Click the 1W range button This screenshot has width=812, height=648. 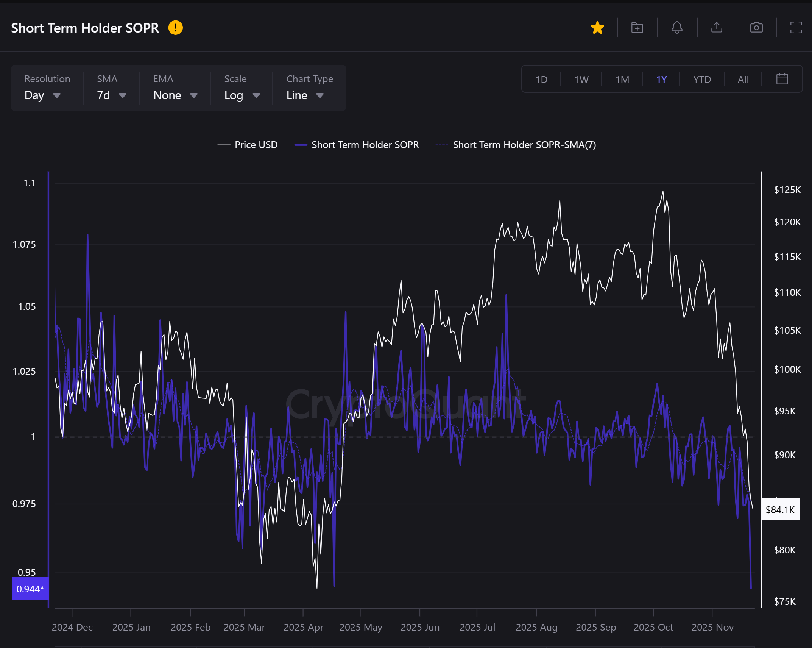[x=581, y=80]
